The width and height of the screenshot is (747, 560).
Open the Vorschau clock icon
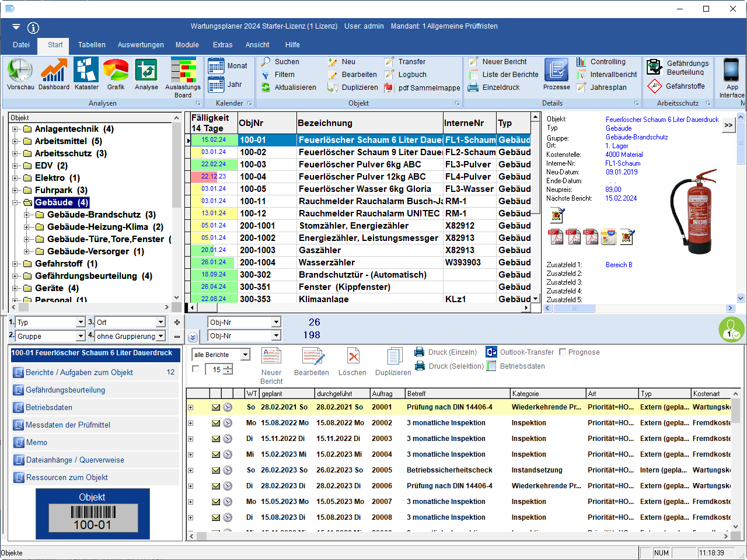20,71
